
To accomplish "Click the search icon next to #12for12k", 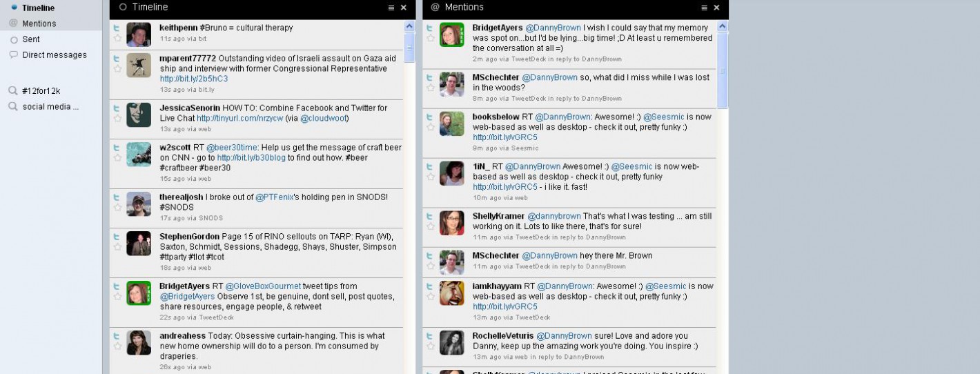I will point(12,91).
